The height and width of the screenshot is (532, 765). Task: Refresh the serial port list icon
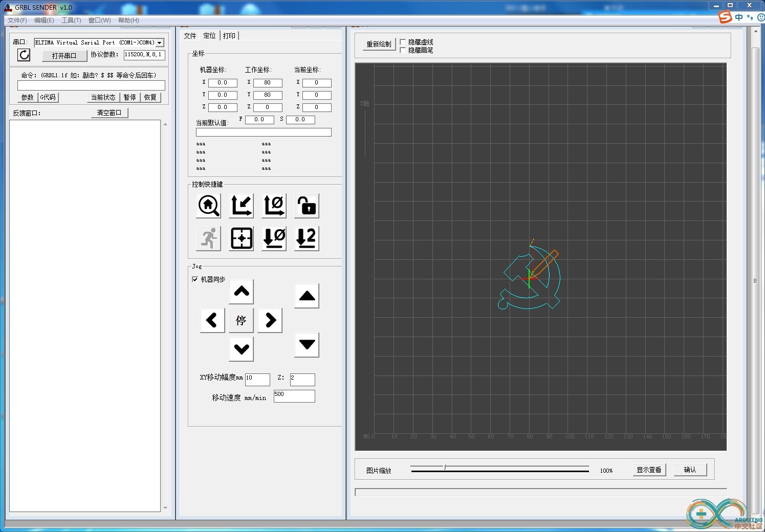24,55
